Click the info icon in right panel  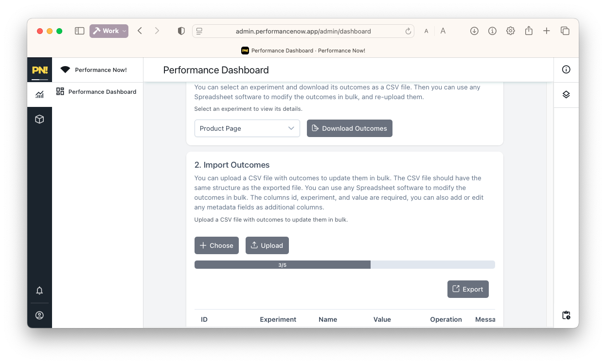tap(566, 69)
